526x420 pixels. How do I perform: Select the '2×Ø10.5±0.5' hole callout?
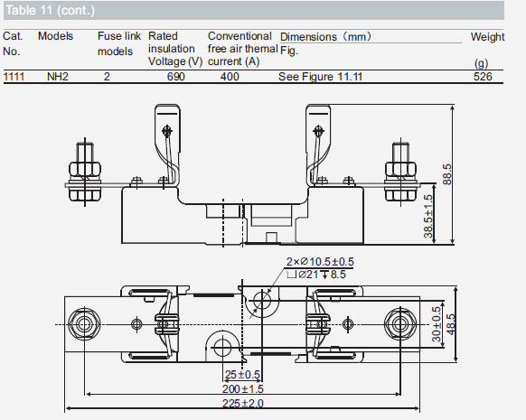click(320, 261)
